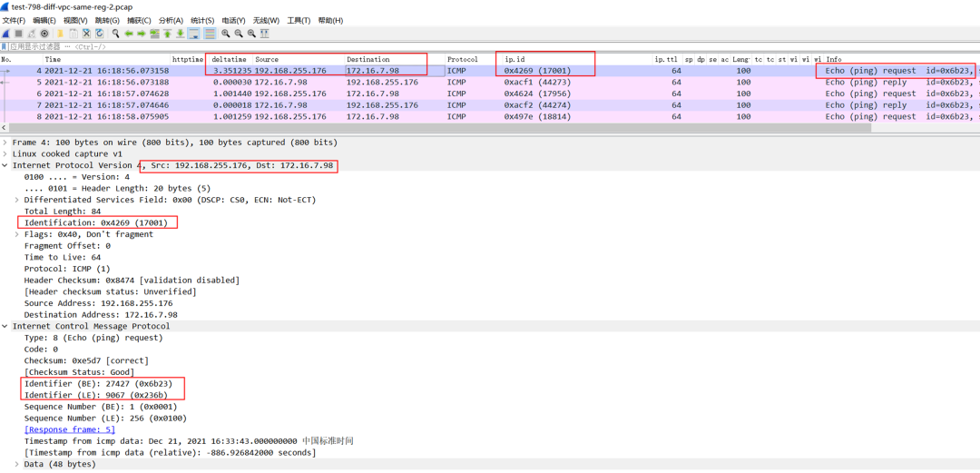Sort by Info column header
Screen dimensions: 980x473
click(902, 59)
